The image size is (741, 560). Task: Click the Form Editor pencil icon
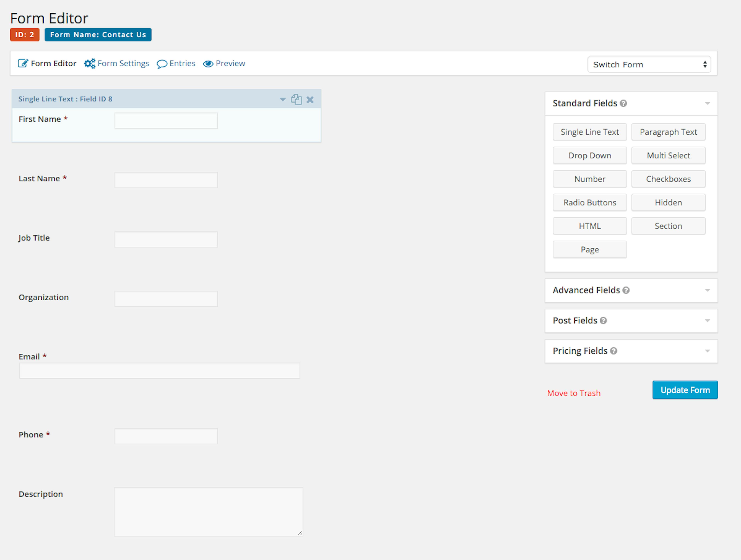pos(23,63)
